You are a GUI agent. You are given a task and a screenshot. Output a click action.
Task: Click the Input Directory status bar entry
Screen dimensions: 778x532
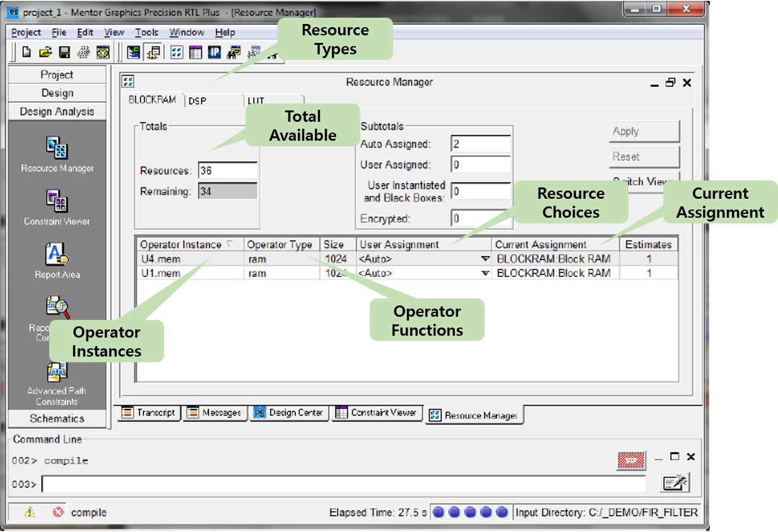(607, 512)
